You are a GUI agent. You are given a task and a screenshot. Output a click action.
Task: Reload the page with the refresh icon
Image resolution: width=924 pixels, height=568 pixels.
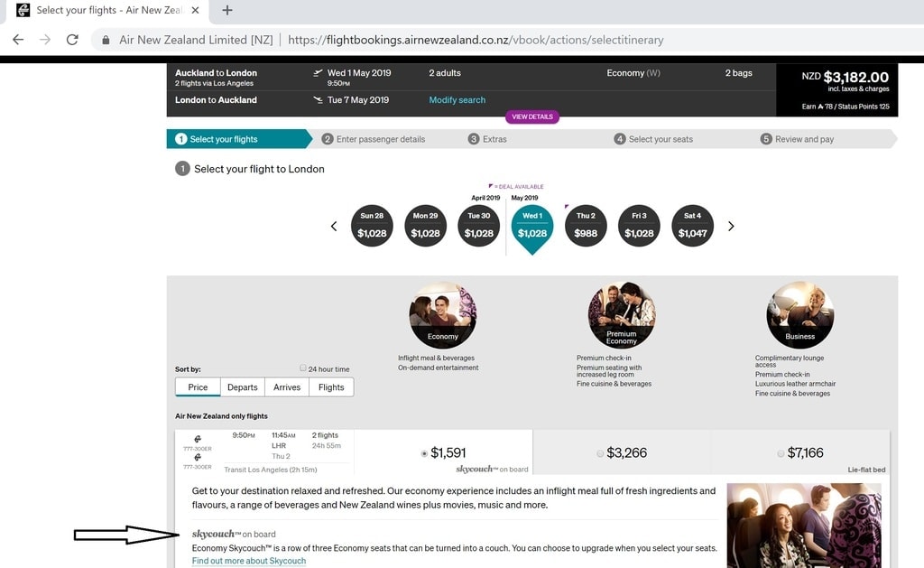(72, 40)
